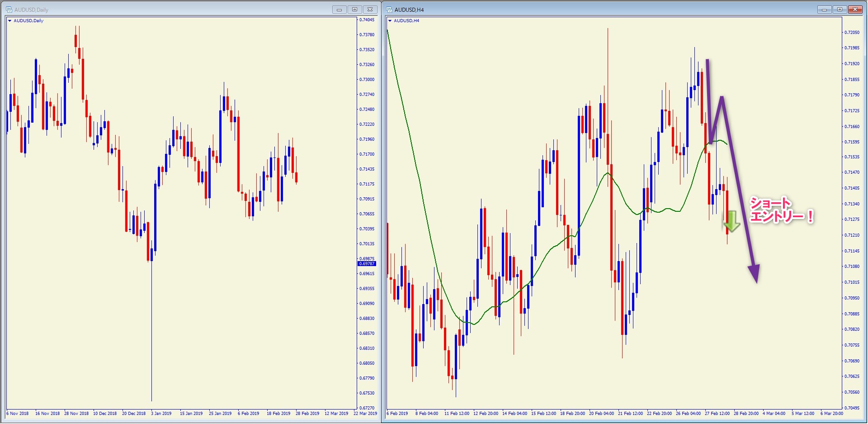Open the triangle menu beside AUDUSD,H4 chart label

pos(390,21)
